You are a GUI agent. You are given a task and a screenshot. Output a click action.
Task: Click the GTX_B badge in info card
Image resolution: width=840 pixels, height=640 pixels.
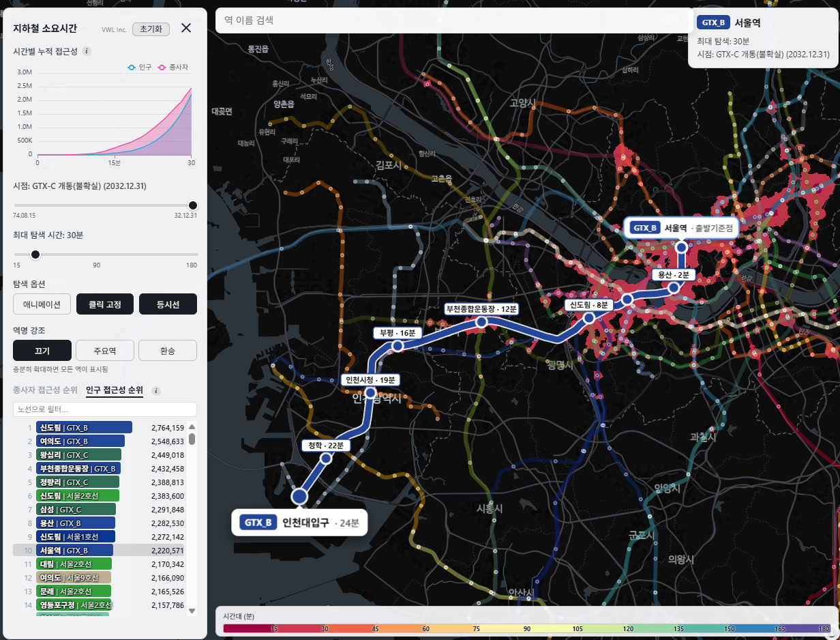[713, 23]
